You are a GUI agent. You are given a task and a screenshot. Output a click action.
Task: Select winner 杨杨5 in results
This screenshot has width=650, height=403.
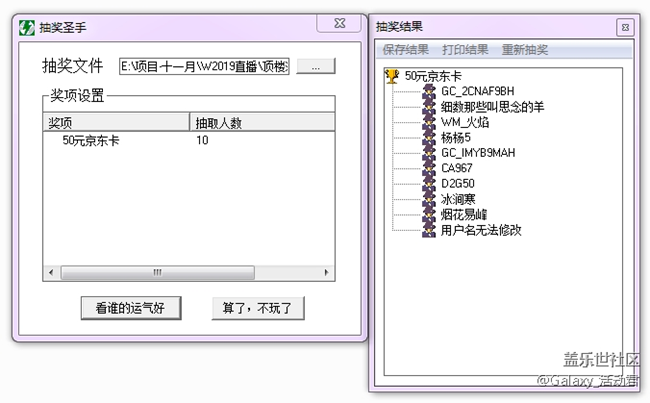(x=456, y=138)
